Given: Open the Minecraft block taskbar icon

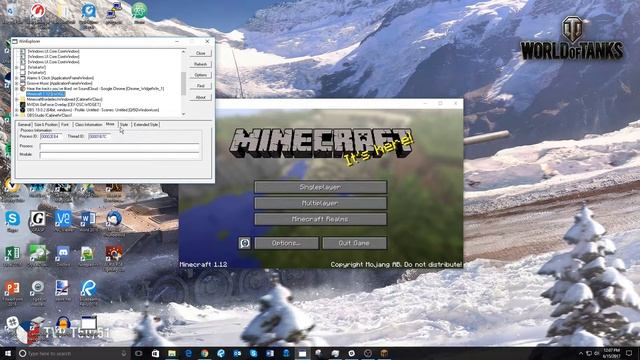Looking at the screenshot, I should tap(384, 353).
